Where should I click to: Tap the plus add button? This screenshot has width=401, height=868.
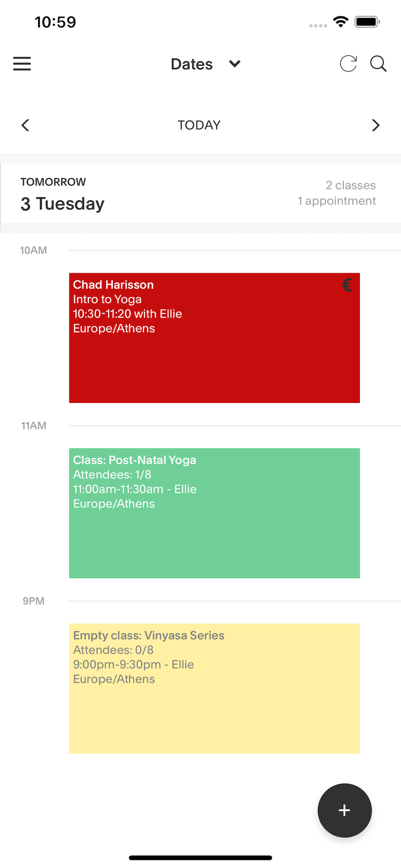tap(344, 810)
